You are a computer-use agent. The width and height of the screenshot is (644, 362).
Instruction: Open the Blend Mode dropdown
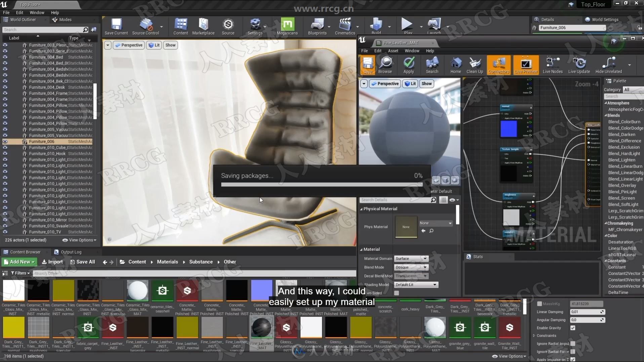coord(411,267)
